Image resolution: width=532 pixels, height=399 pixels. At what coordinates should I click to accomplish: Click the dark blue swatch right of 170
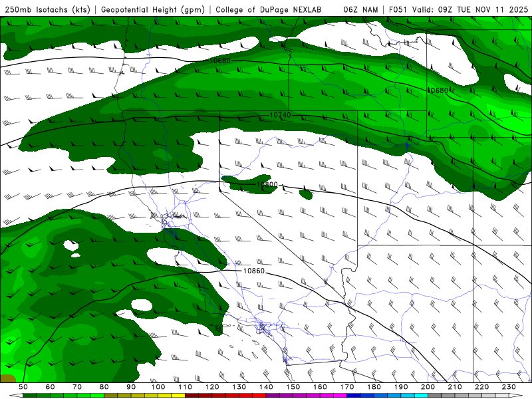tap(354, 396)
